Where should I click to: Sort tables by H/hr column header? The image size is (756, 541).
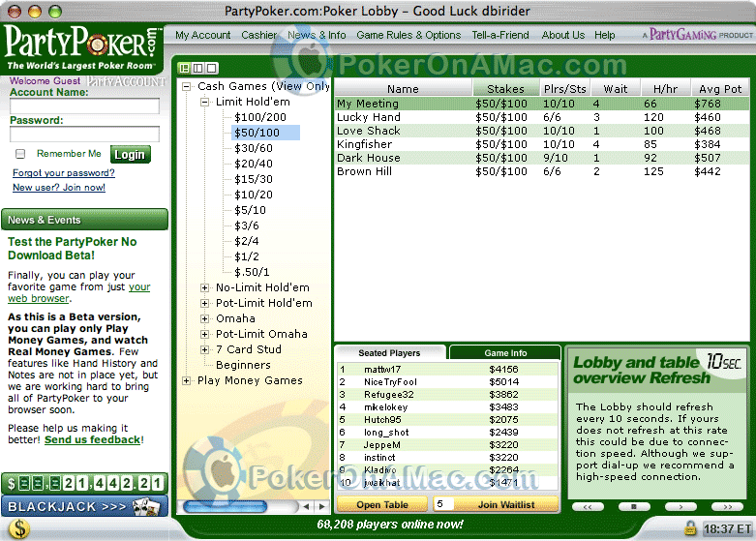click(665, 89)
